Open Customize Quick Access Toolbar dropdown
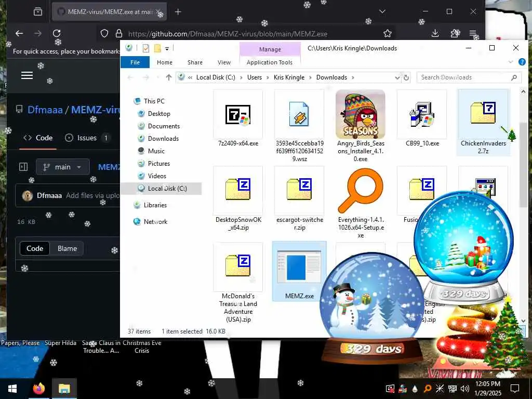The height and width of the screenshot is (399, 532). [167, 49]
